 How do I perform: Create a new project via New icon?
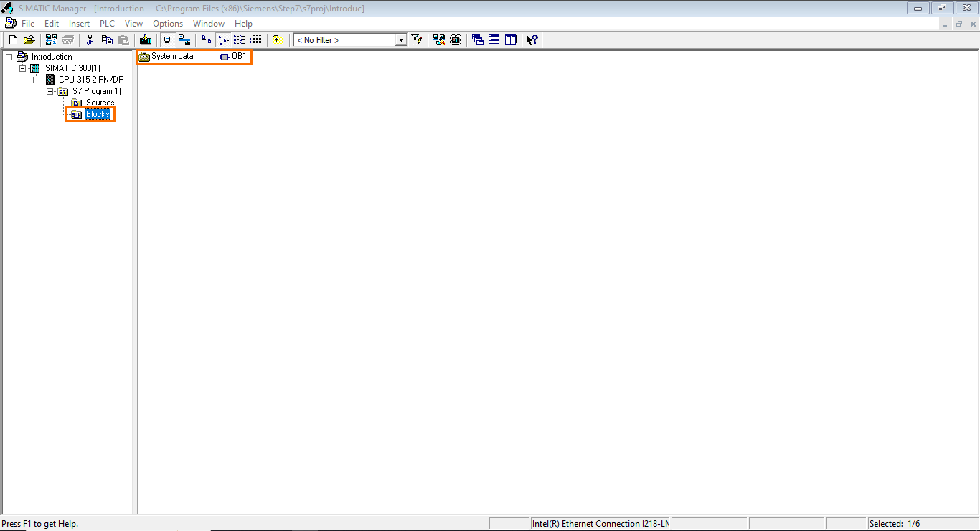tap(12, 39)
